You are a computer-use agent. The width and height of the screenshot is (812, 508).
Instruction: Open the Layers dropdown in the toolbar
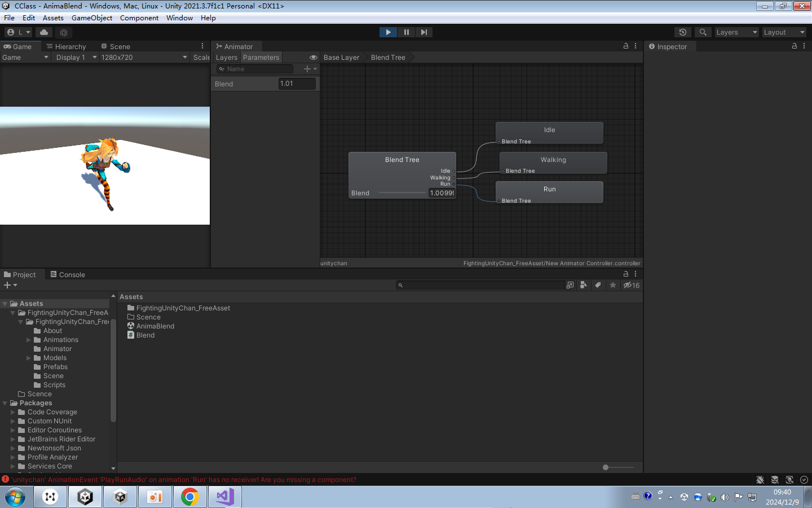click(x=736, y=32)
